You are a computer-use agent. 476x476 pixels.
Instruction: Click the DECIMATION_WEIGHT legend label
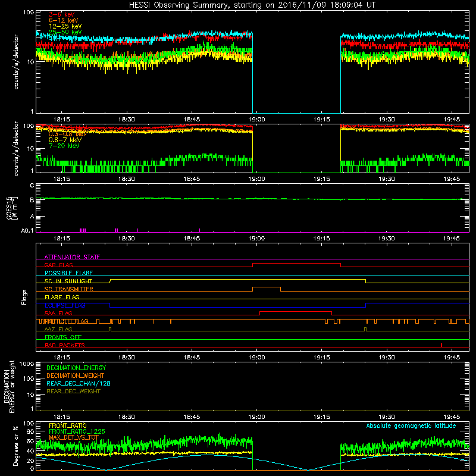coord(76,376)
